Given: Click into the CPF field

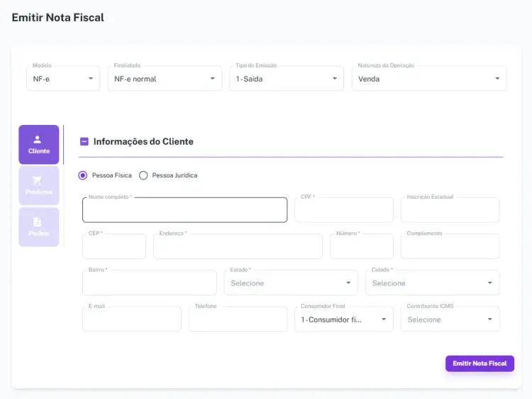Looking at the screenshot, I should tap(343, 211).
